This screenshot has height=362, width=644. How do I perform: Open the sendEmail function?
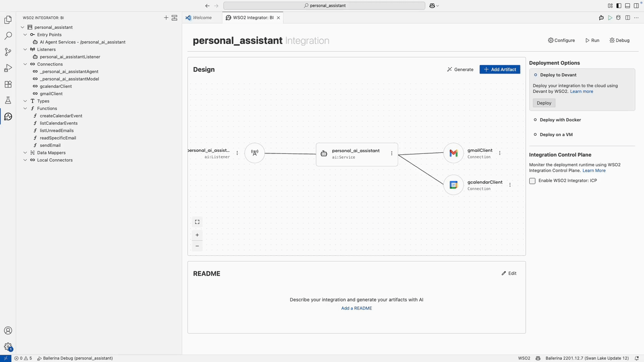[50, 145]
